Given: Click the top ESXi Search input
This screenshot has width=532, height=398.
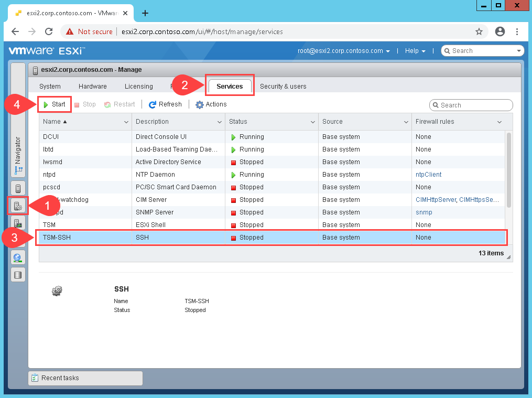Looking at the screenshot, I should click(482, 51).
